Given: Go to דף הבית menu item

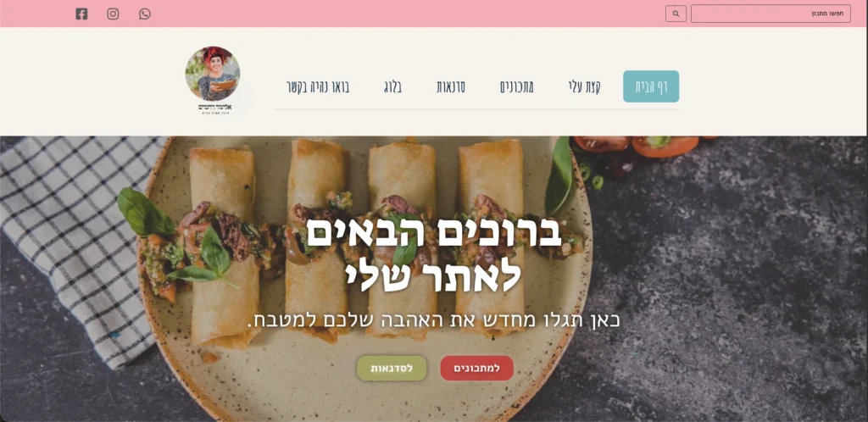Looking at the screenshot, I should (x=651, y=86).
